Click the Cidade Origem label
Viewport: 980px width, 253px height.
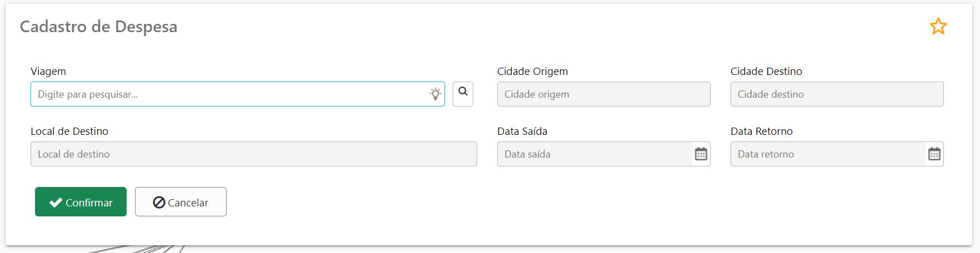[x=532, y=72]
